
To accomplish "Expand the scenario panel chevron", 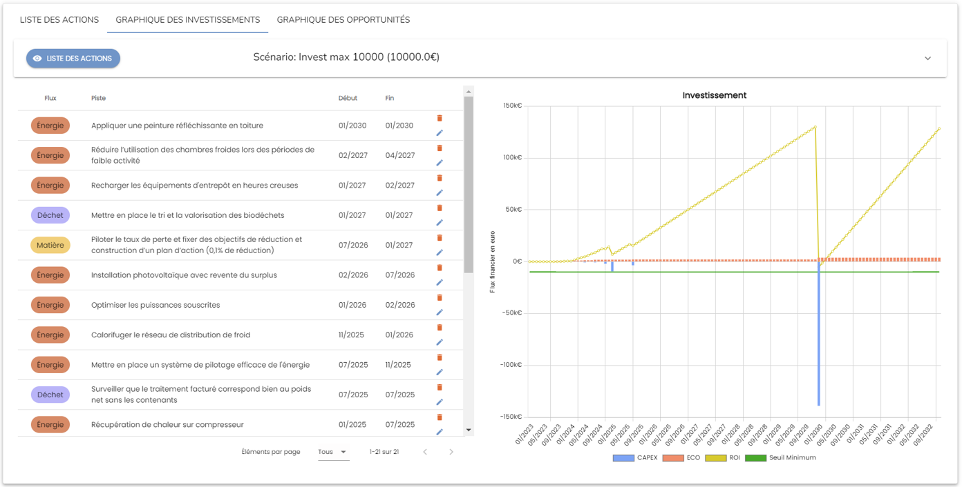I will (x=927, y=58).
